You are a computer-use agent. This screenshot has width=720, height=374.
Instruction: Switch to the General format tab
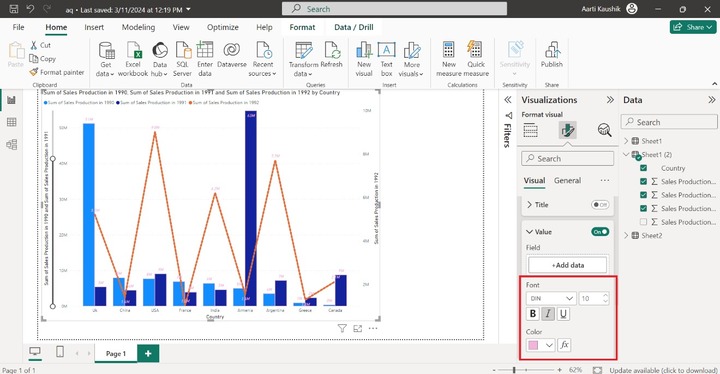(x=567, y=181)
